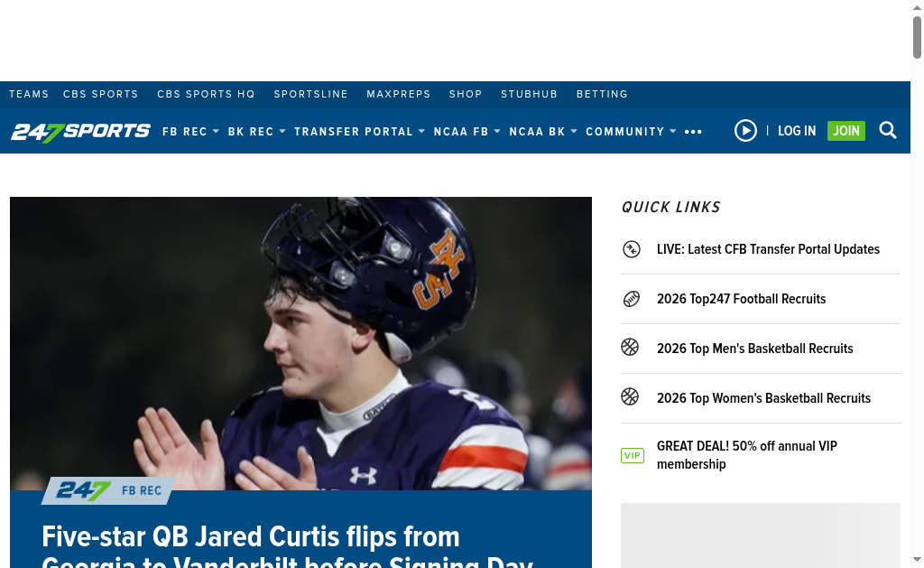This screenshot has width=924, height=568.
Task: Expand the COMMUNITY dropdown menu
Action: click(631, 132)
